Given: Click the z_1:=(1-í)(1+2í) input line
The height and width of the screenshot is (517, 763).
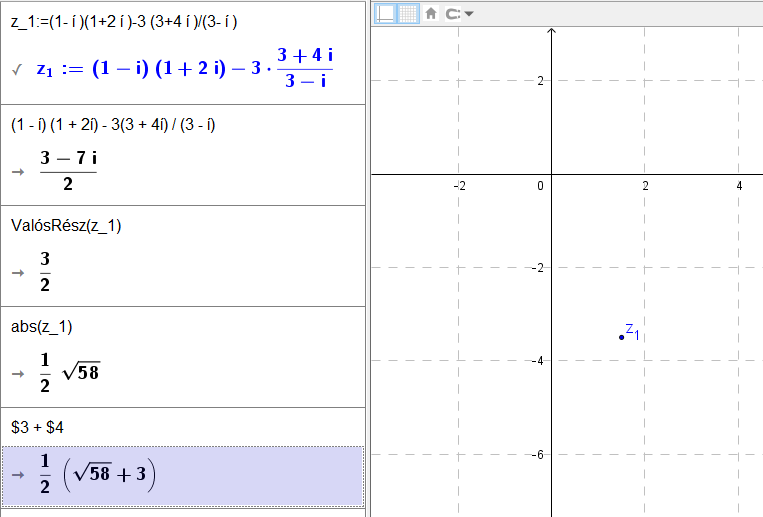Looking at the screenshot, I should (124, 21).
